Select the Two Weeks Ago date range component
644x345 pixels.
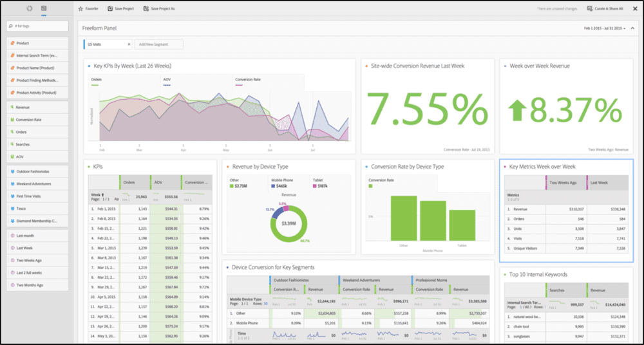point(37,261)
